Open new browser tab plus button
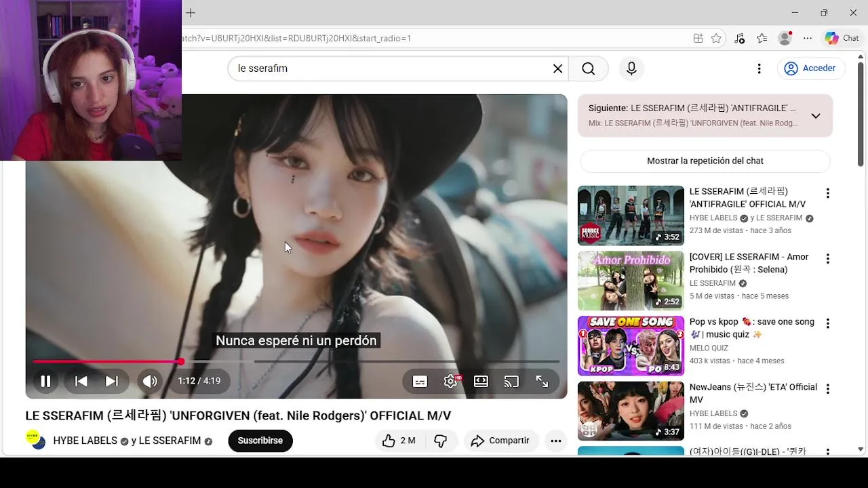 click(x=191, y=13)
